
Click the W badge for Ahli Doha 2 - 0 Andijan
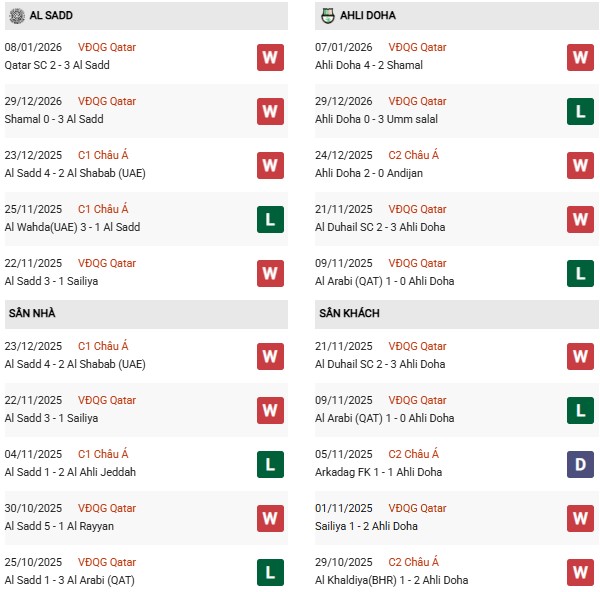point(581,165)
